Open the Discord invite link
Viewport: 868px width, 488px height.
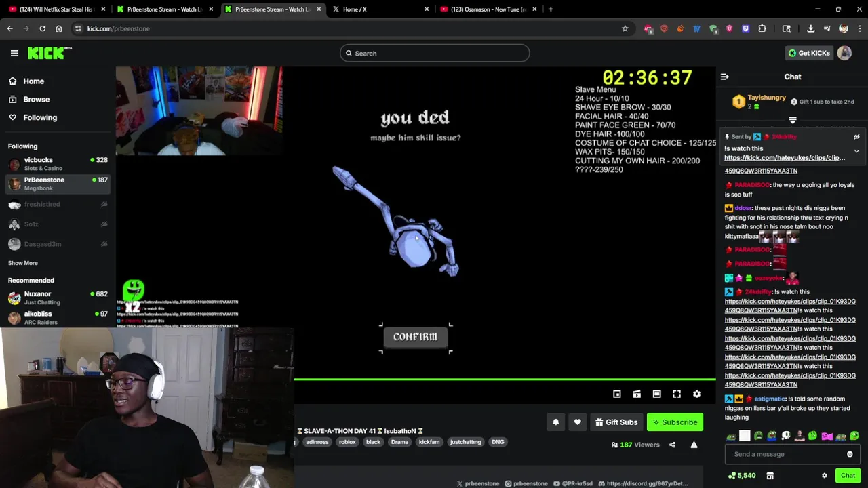click(x=643, y=483)
